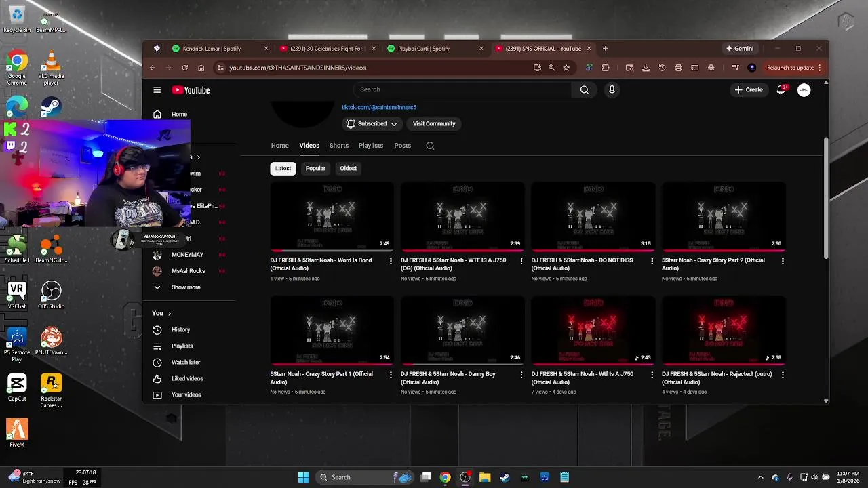Viewport: 868px width, 488px height.
Task: Open Steam from the taskbar
Action: [505, 477]
